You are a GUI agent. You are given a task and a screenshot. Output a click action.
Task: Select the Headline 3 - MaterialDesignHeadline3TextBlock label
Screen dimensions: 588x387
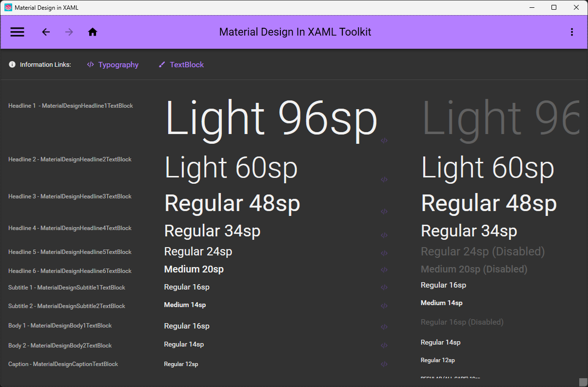click(70, 196)
